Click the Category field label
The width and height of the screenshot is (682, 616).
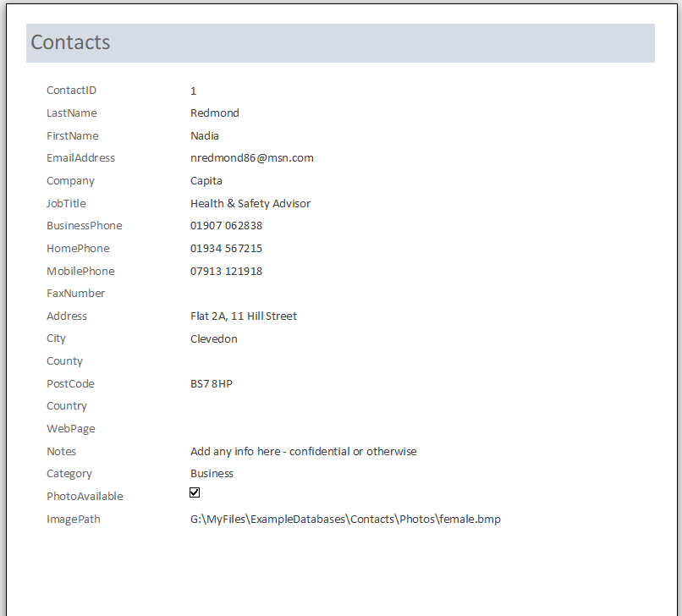69,474
